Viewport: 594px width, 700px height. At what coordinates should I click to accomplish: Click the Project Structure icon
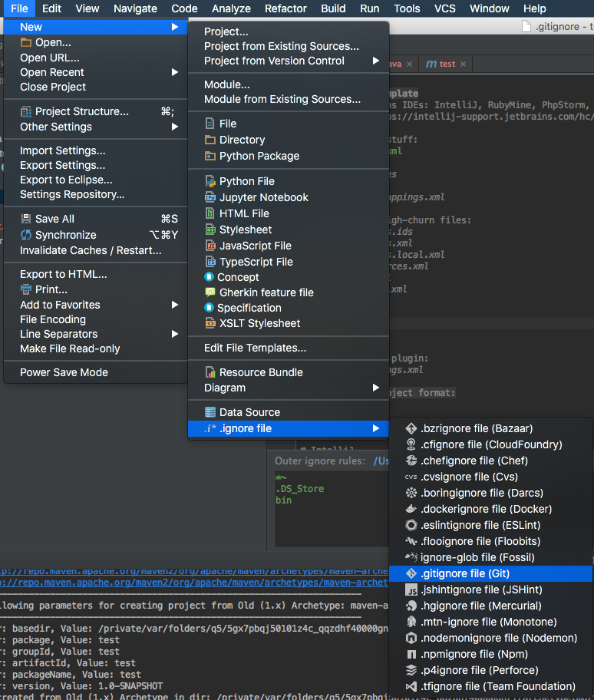[x=26, y=111]
